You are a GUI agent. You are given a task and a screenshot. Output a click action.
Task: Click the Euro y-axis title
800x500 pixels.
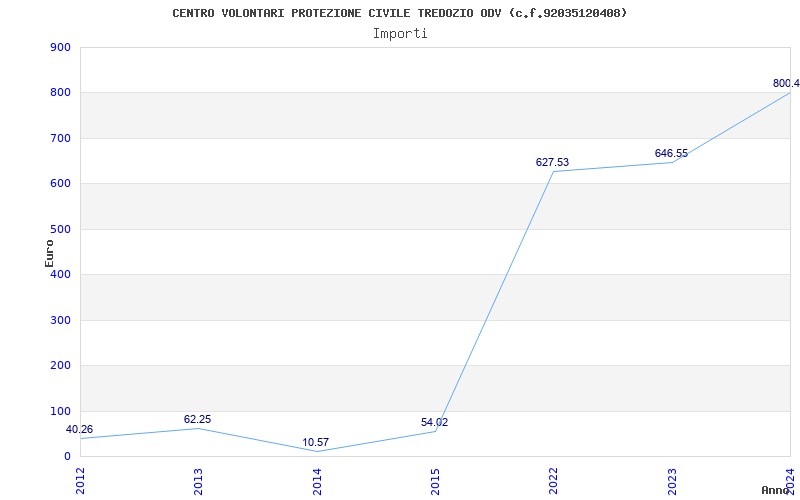(x=49, y=253)
